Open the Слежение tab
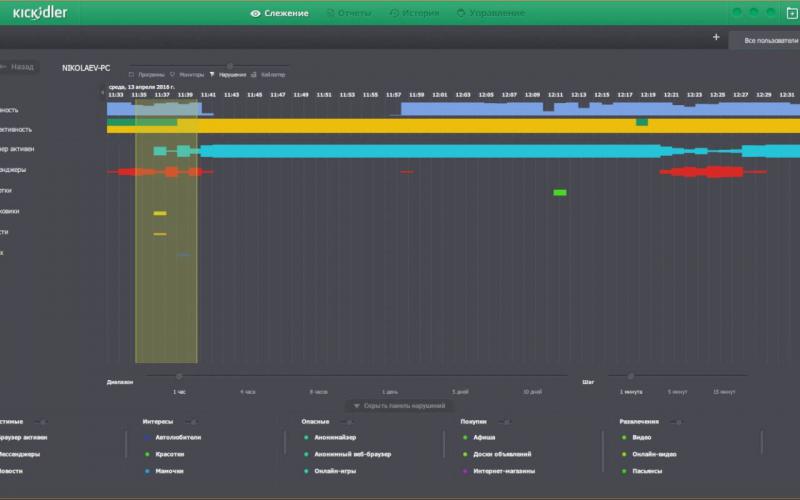 point(279,13)
